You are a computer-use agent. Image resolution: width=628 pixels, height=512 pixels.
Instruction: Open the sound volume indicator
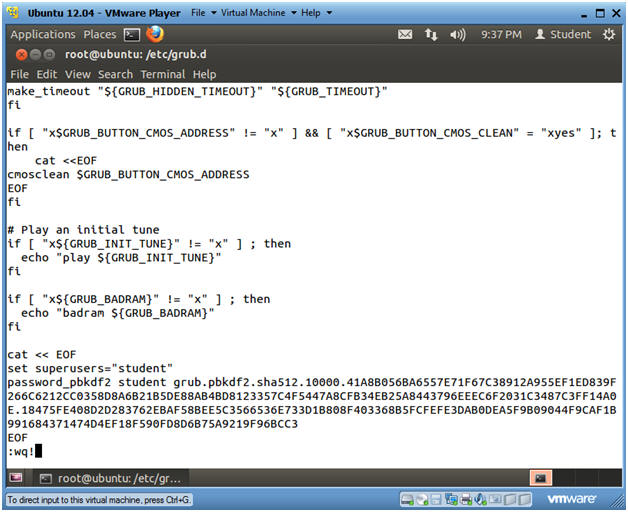pos(457,35)
